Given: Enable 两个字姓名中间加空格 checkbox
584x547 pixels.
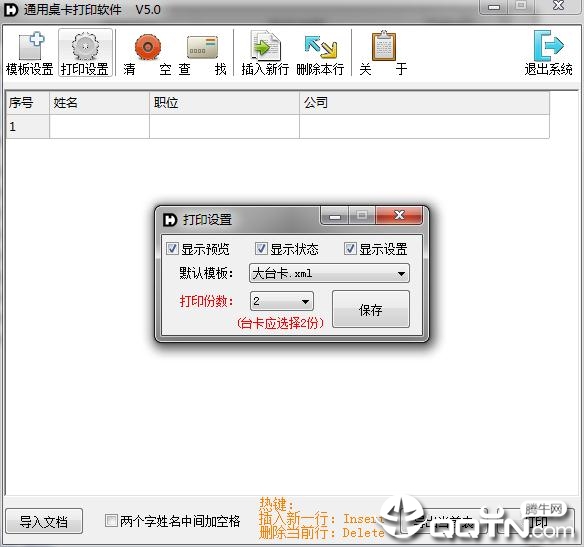Looking at the screenshot, I should point(111,520).
